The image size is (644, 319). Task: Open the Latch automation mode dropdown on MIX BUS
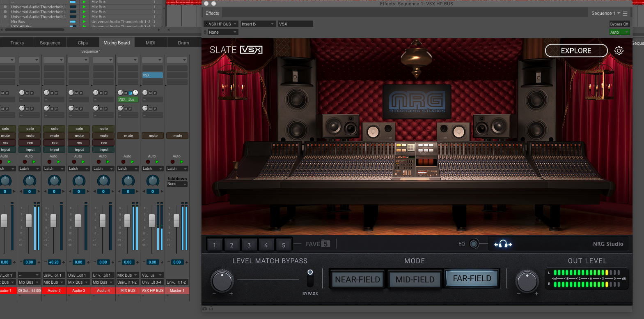pyautogui.click(x=128, y=169)
